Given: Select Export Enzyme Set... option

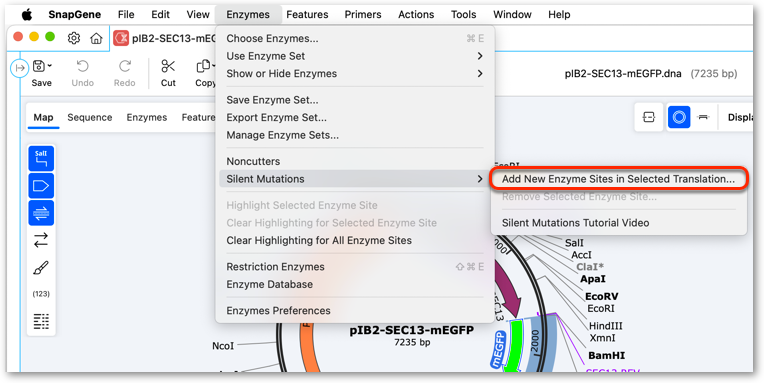Looking at the screenshot, I should point(355,117).
